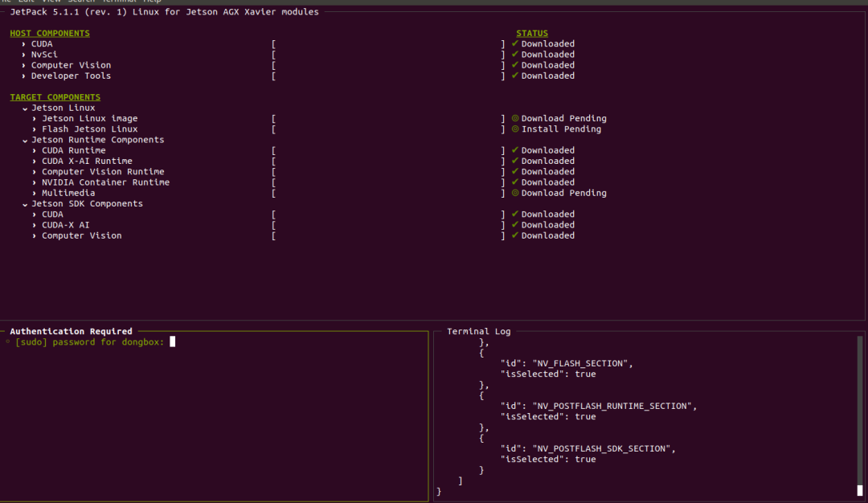Toggle the selection bracket for NVIDIA Container Runtime

pos(273,182)
